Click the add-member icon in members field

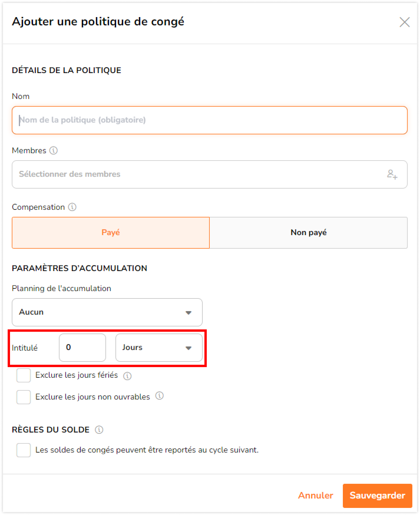click(392, 174)
